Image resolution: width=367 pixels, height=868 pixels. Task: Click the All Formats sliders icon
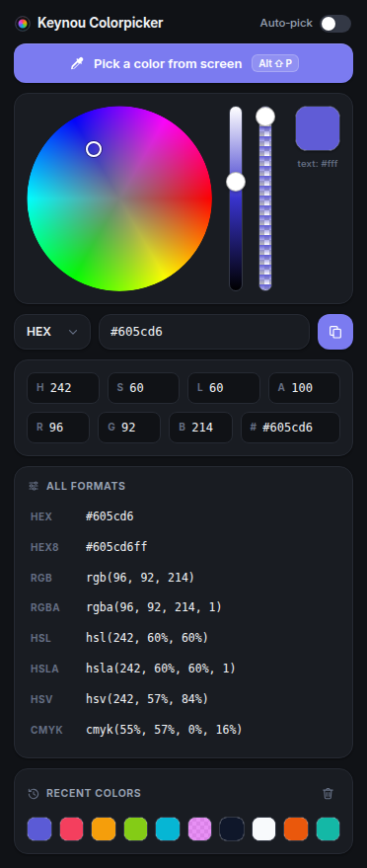point(34,486)
